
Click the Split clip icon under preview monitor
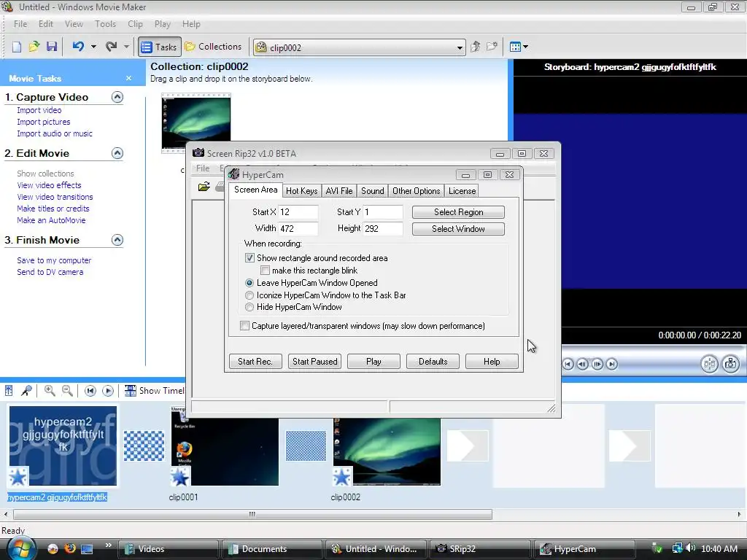coord(709,365)
